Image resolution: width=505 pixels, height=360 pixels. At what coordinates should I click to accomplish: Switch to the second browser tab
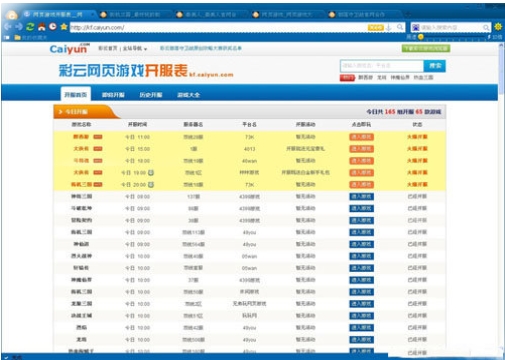(x=134, y=14)
